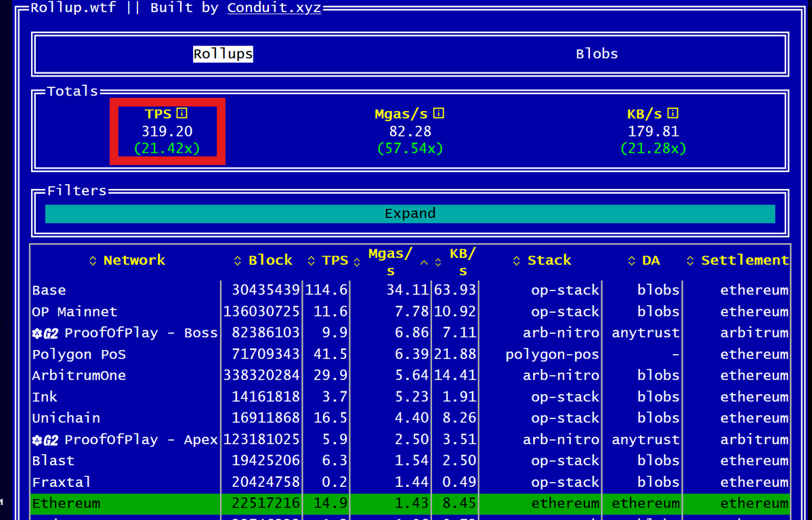Click G2 badge on ProofOfPlay Apex row

click(x=45, y=440)
